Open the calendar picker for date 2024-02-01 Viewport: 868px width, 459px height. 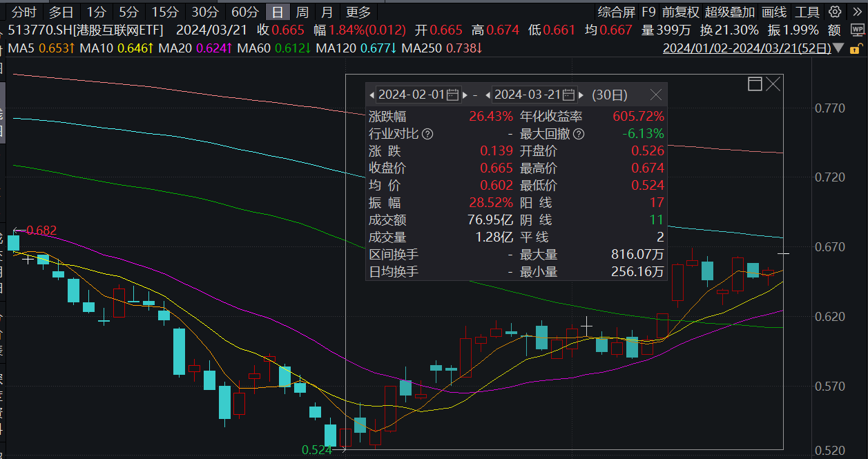[x=452, y=95]
